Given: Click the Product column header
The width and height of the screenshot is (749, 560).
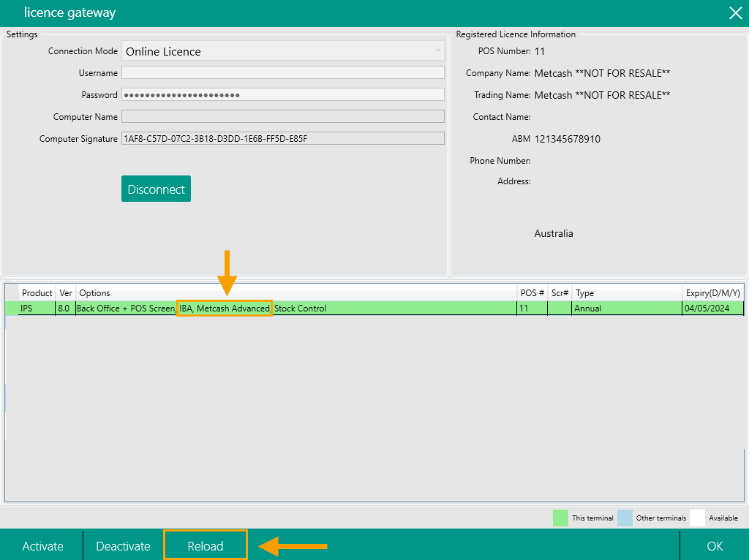Looking at the screenshot, I should [37, 292].
